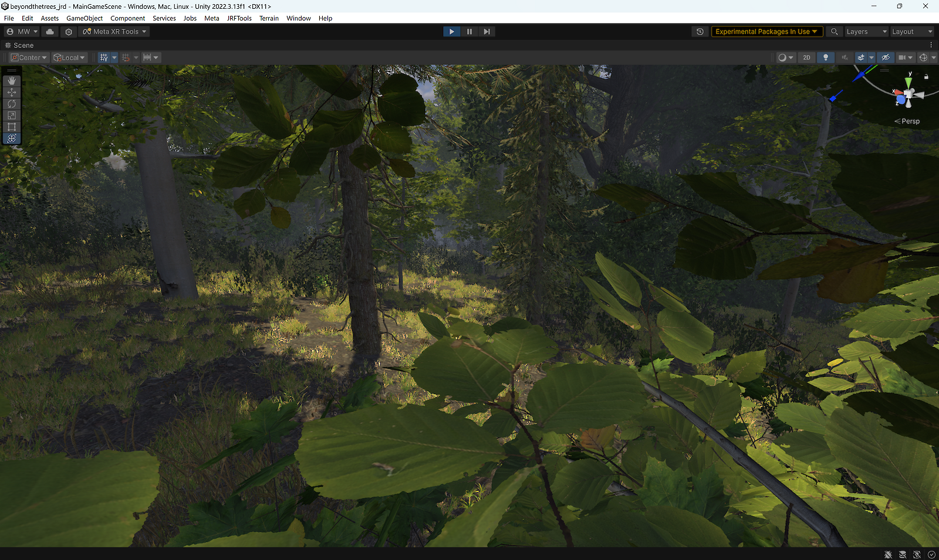Click the Experimental Packages In Use button
This screenshot has width=939, height=560.
tap(766, 31)
